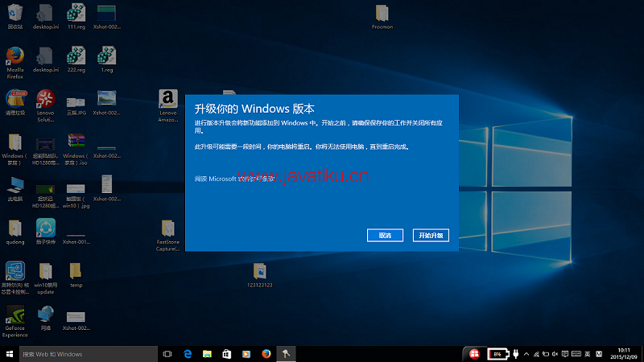Open the 阅读 Microsoft 软件许可条款 link
The height and width of the screenshot is (362, 644).
(x=234, y=179)
